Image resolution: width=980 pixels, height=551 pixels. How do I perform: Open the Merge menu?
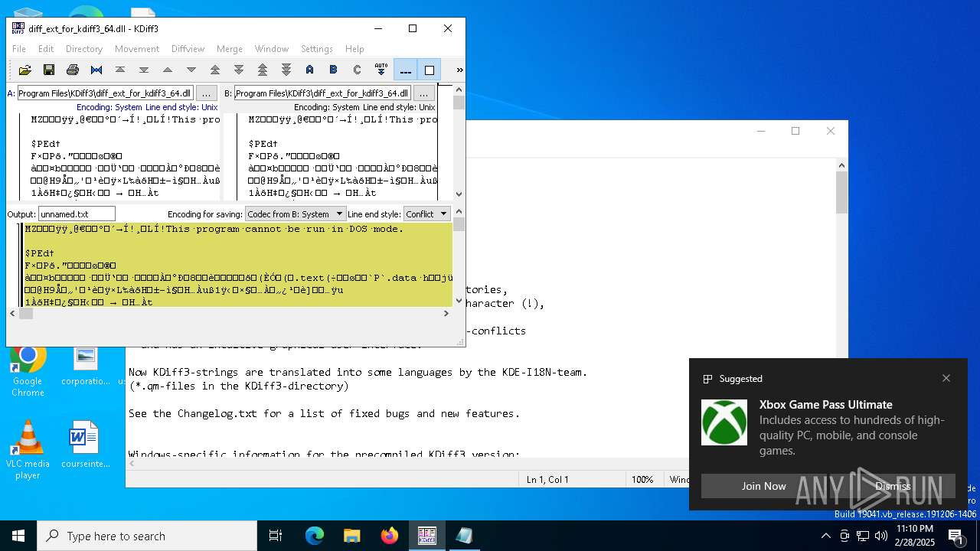click(230, 48)
